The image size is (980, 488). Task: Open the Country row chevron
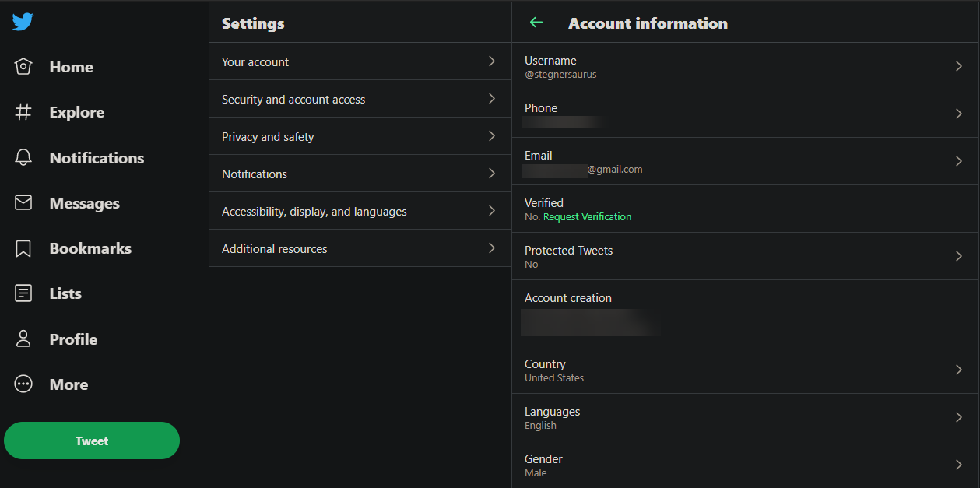[958, 370]
